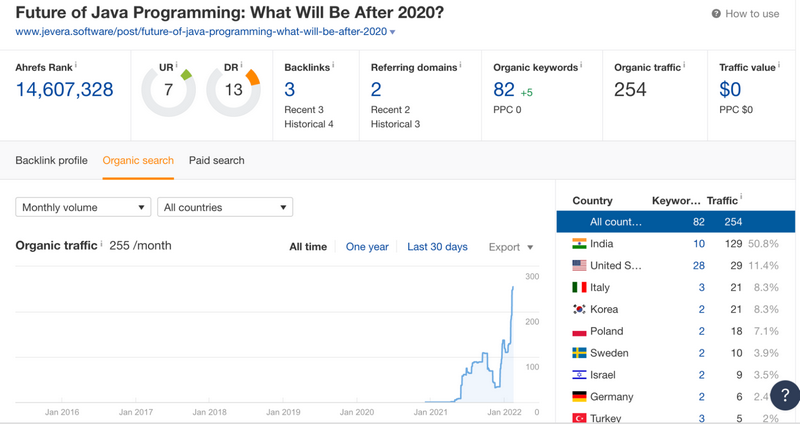Click the India traffic value 129
Viewport: 800px width, 424px height.
point(733,244)
